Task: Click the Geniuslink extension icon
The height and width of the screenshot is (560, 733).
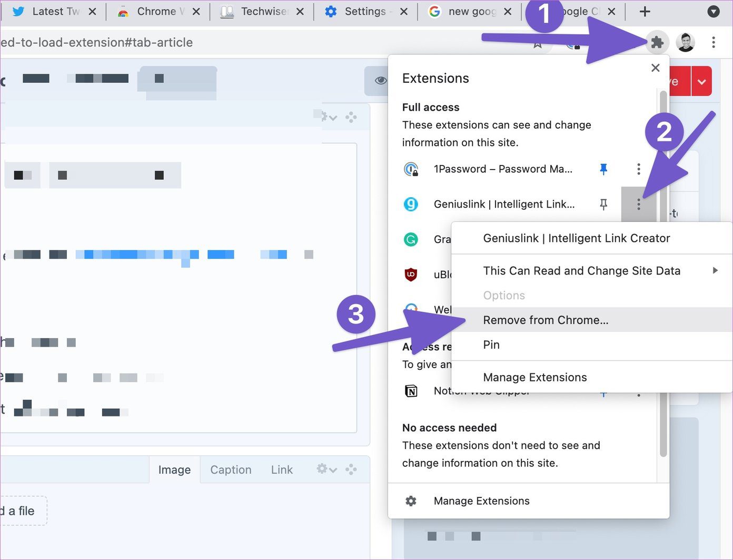Action: click(411, 204)
